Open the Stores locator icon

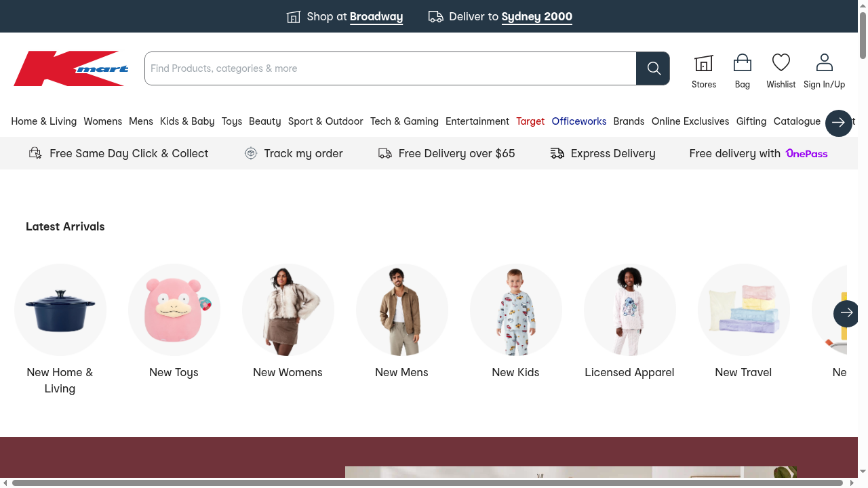704,63
